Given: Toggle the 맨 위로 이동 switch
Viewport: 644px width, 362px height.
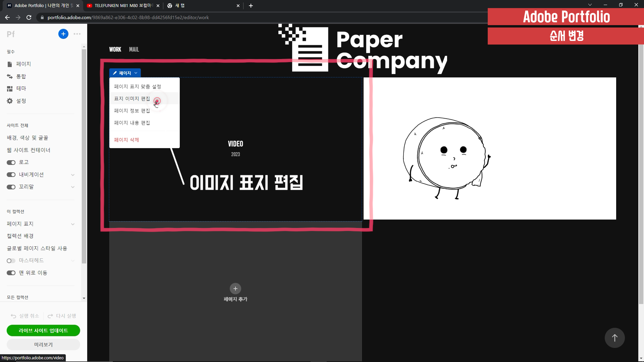Looking at the screenshot, I should (x=11, y=273).
